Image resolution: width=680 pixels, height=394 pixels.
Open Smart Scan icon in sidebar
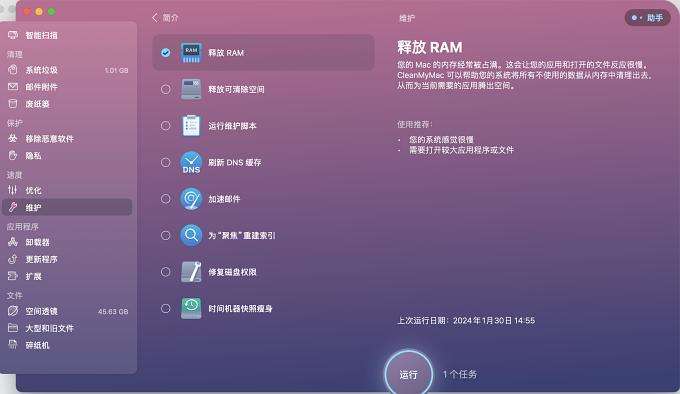click(13, 35)
